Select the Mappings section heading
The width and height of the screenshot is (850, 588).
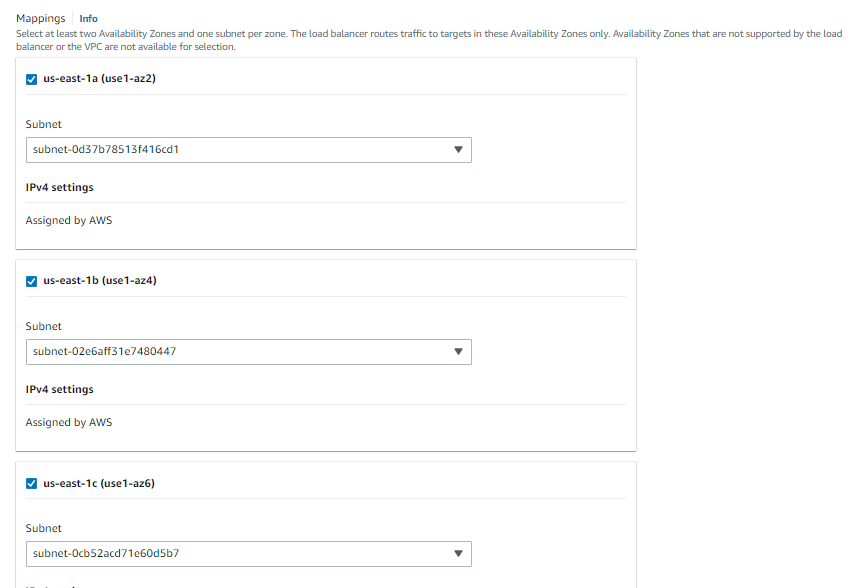tap(41, 18)
